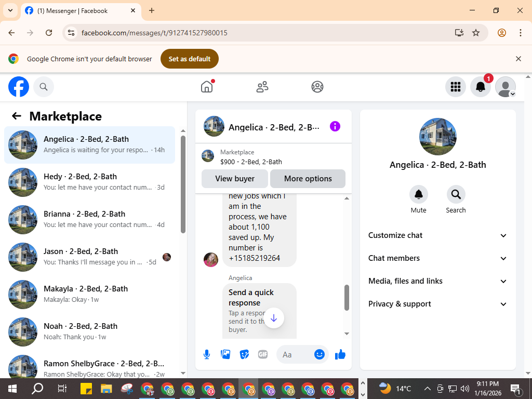Image resolution: width=532 pixels, height=399 pixels.
Task: Open the notifications bell in header
Action: [480, 87]
